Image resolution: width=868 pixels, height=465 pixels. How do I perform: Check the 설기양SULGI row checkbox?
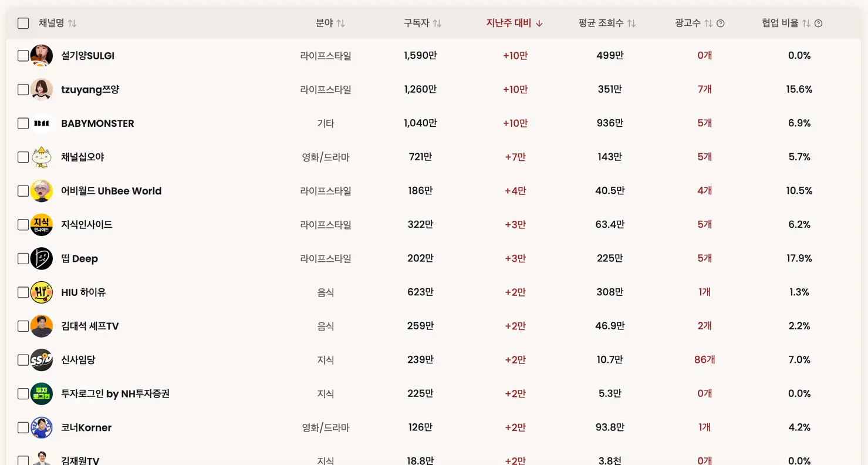tap(23, 55)
